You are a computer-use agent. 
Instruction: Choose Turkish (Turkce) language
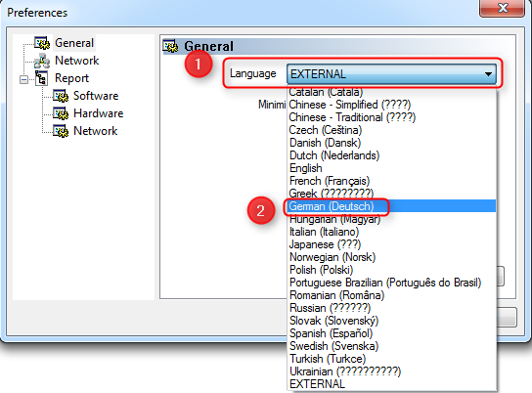(391, 359)
